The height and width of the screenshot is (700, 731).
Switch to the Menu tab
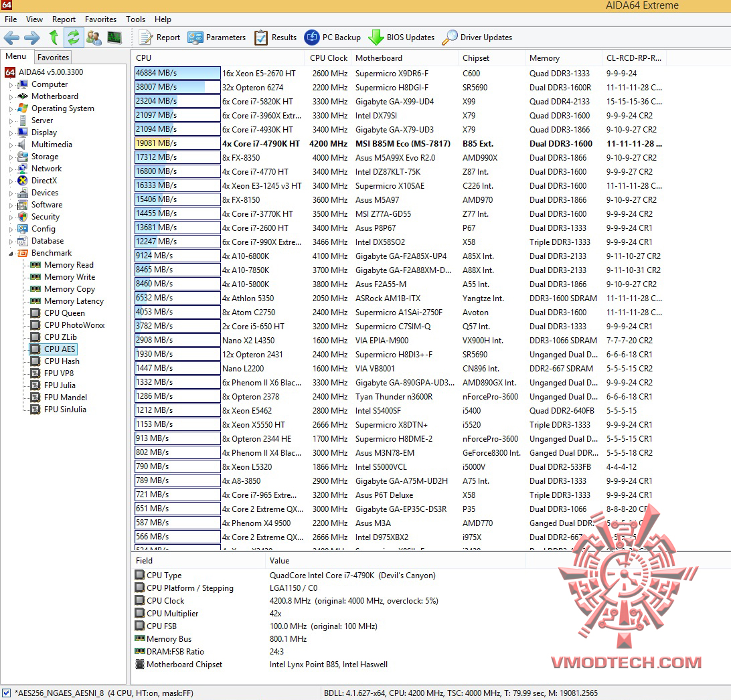click(16, 56)
